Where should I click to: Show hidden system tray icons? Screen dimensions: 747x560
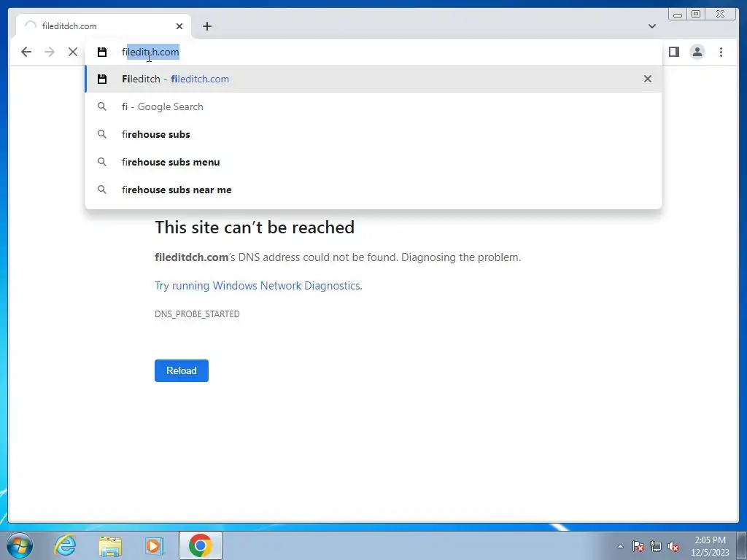(x=620, y=546)
